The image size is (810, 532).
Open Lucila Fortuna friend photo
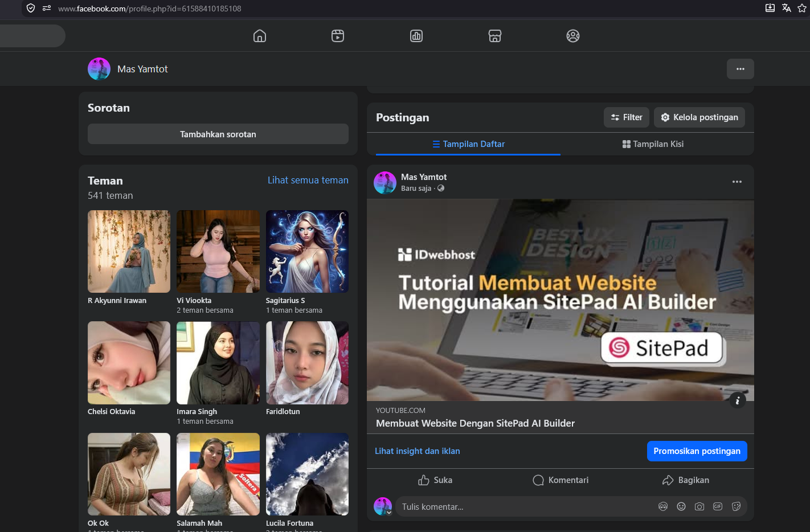[307, 474]
